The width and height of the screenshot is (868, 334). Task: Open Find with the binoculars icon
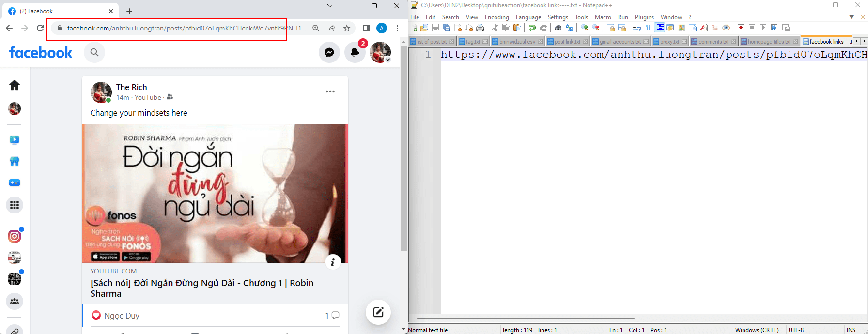[x=558, y=28]
